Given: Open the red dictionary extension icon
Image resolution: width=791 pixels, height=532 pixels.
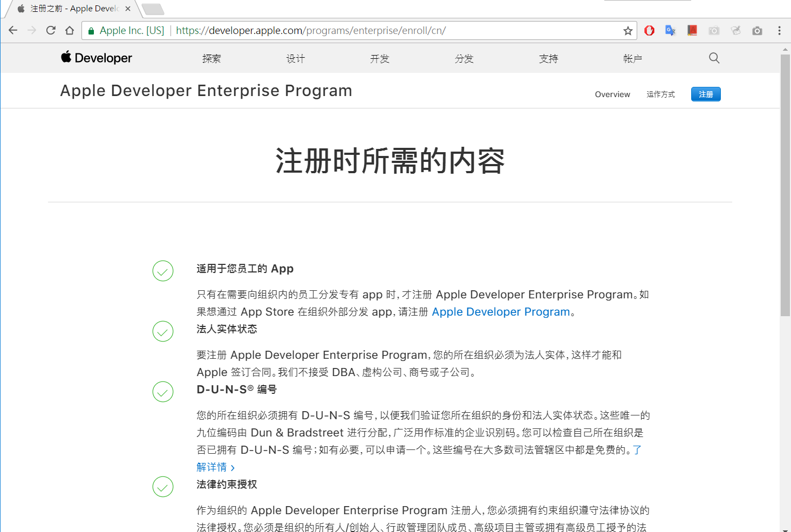Looking at the screenshot, I should coord(692,30).
